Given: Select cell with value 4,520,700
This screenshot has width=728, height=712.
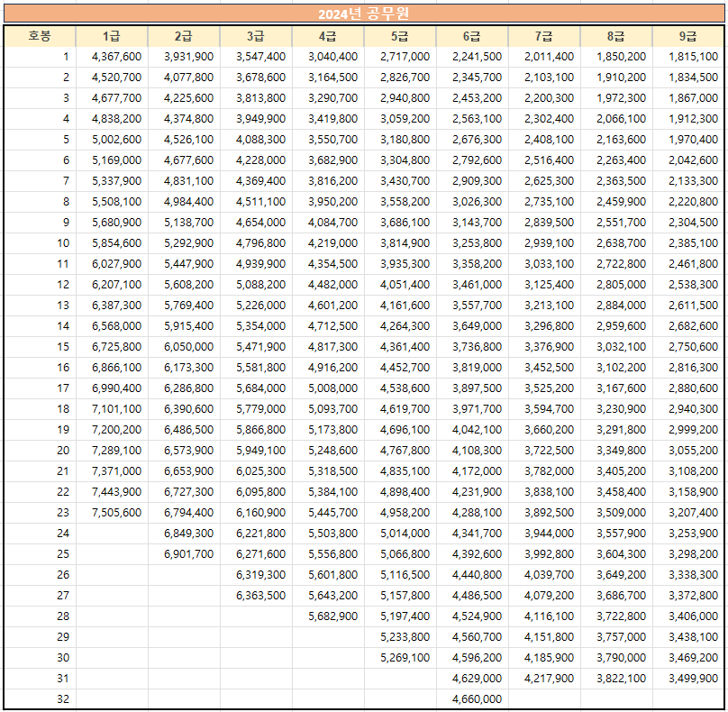Looking at the screenshot, I should 112,78.
